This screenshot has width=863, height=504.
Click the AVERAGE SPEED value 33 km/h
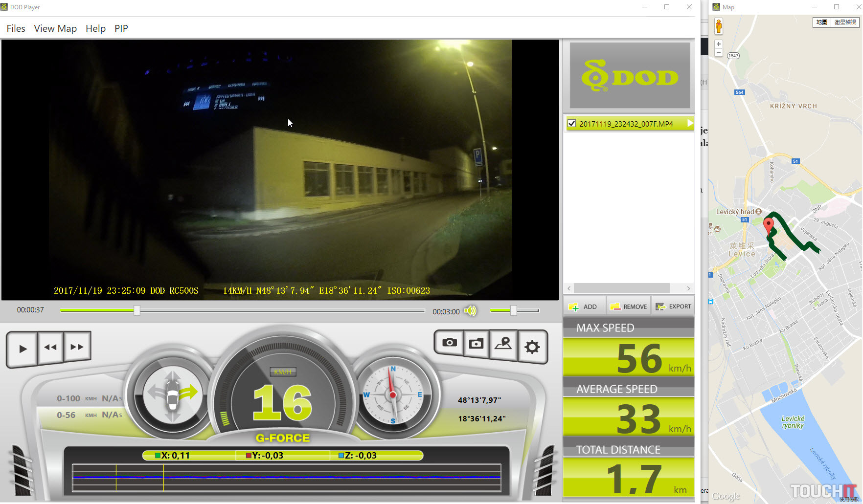(629, 417)
